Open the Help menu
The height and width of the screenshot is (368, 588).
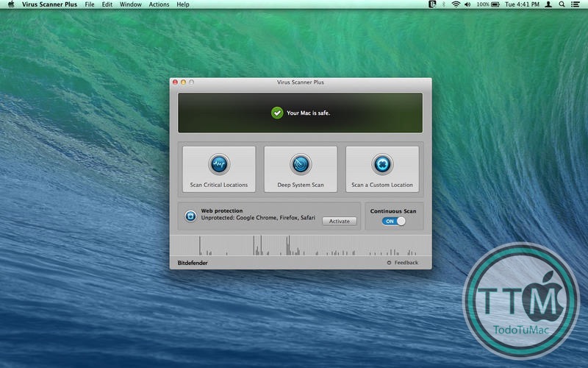tap(183, 4)
